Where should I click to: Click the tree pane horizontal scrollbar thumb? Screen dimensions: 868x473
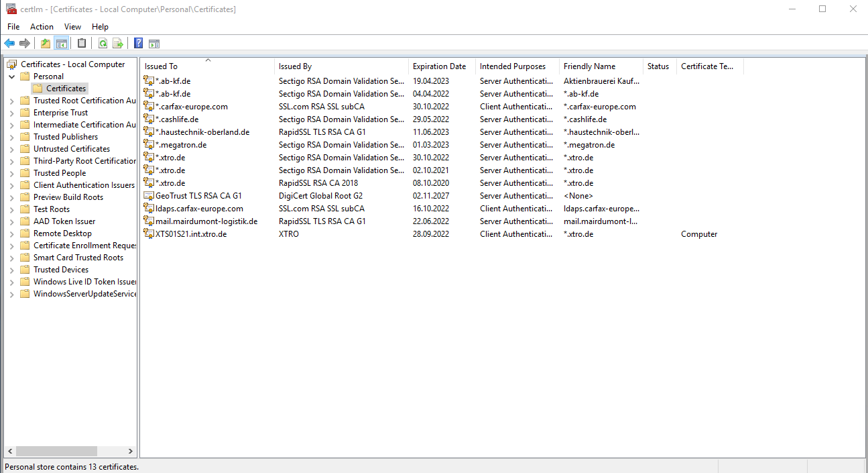coord(56,452)
